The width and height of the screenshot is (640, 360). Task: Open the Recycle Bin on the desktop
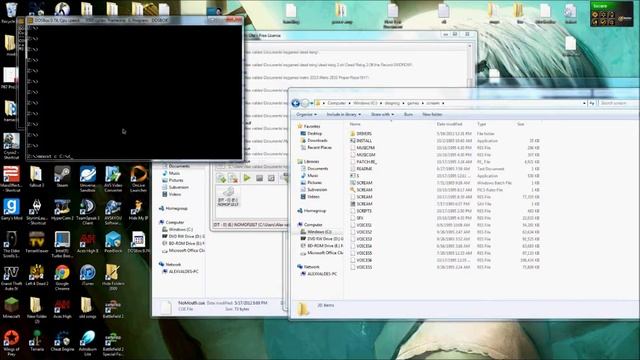10,12
